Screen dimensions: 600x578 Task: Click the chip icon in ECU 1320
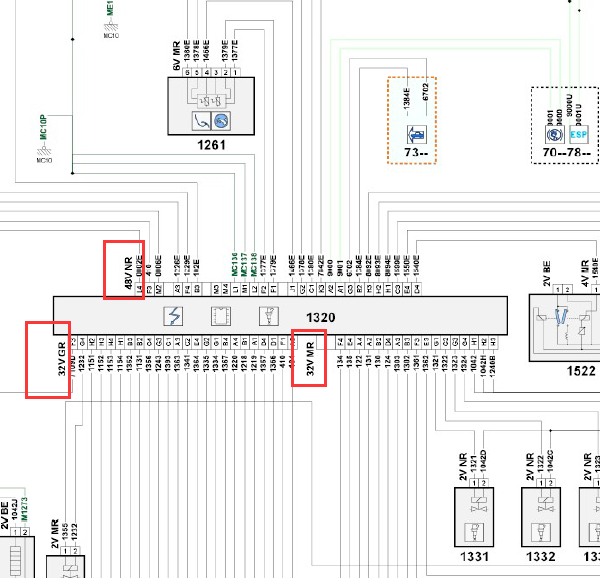click(x=221, y=316)
